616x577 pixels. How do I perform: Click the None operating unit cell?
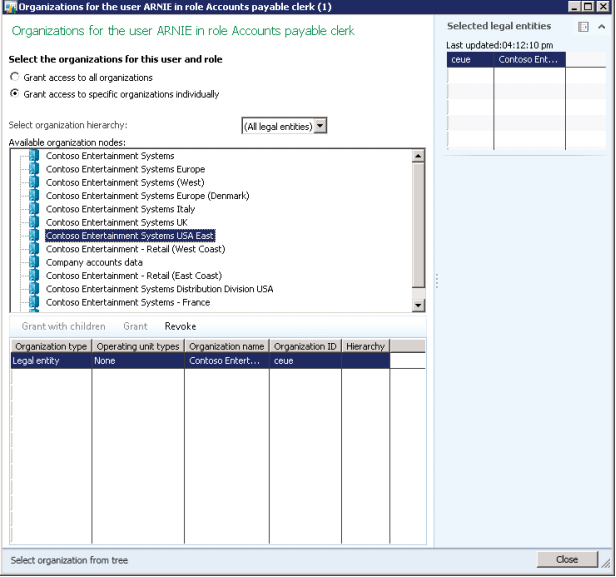(x=138, y=361)
